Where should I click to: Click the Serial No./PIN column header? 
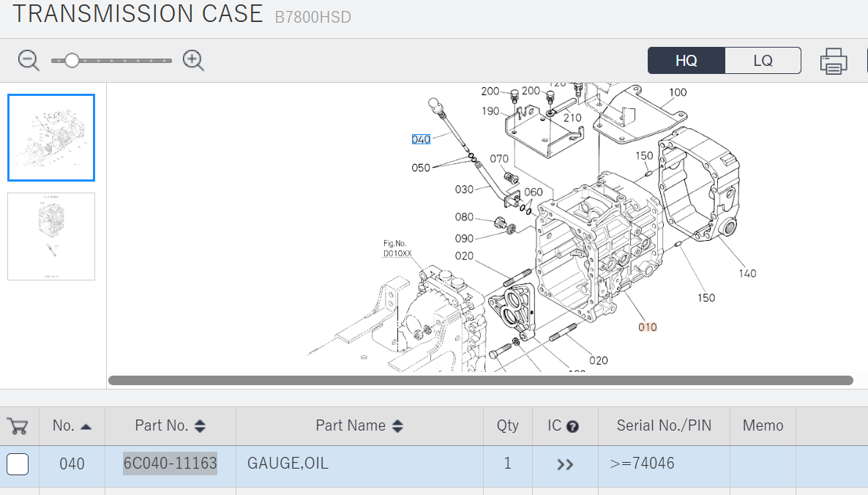pos(664,425)
